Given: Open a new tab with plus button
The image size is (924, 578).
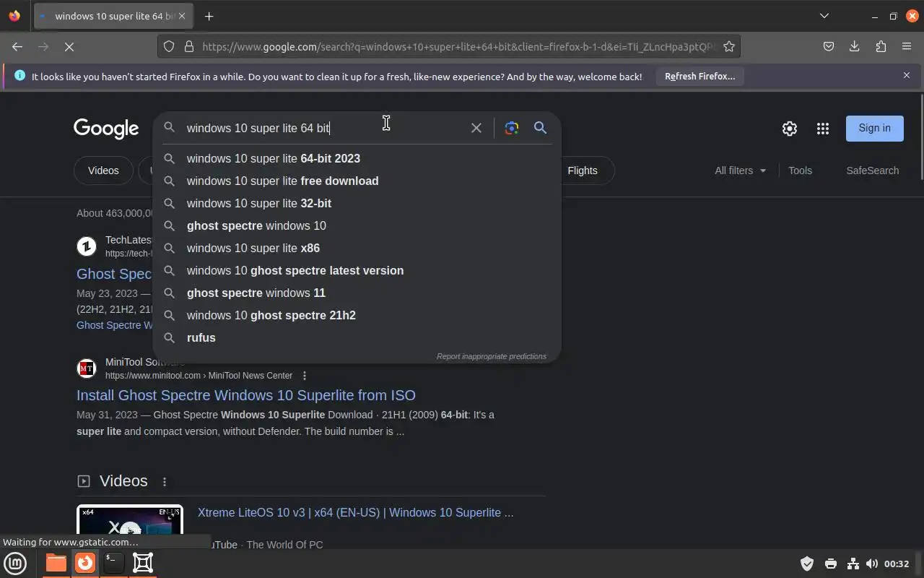Looking at the screenshot, I should click(209, 16).
